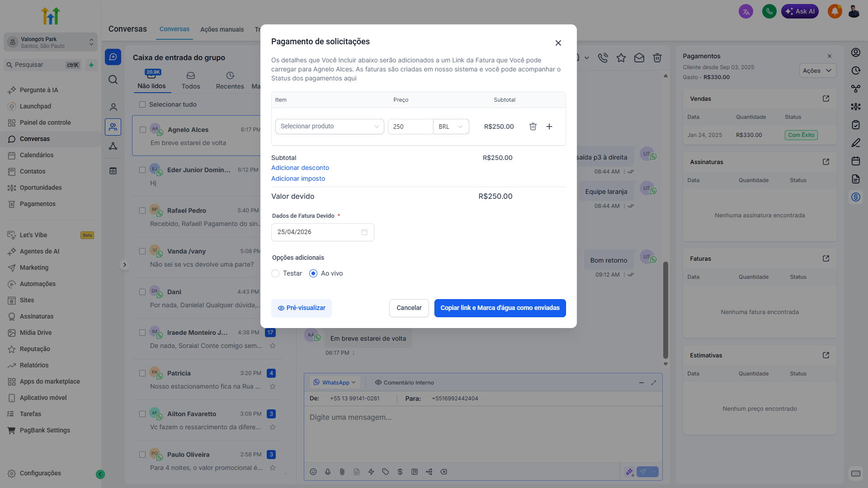Open the Ações dropdown in Pagamentos panel
This screenshot has width=868, height=488.
[x=817, y=70]
